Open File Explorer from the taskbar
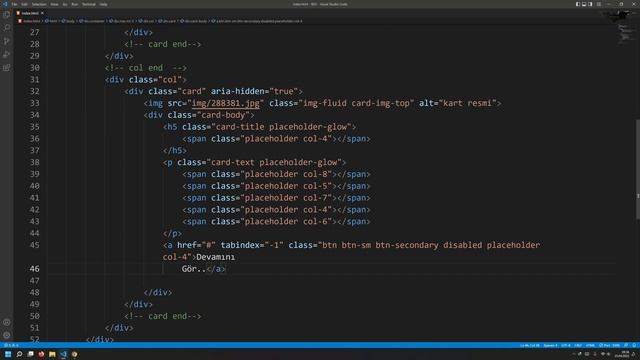This screenshot has height=360, width=640. [x=52, y=354]
